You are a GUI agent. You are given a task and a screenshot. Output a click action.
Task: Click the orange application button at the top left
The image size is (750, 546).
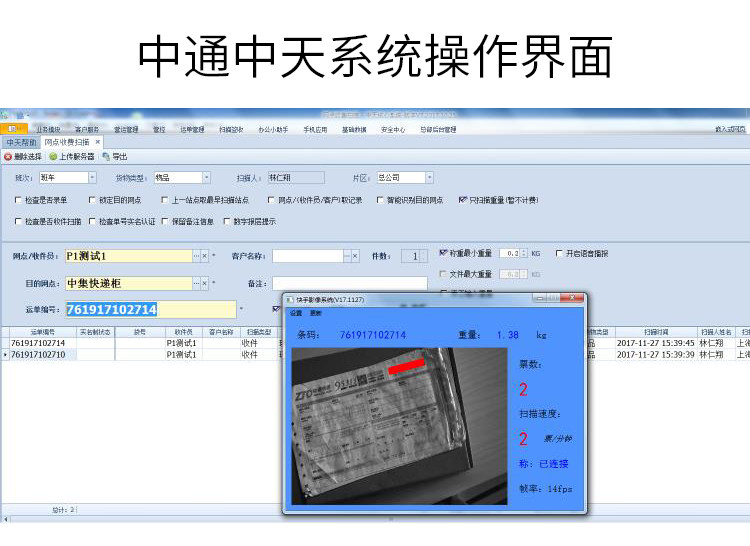tap(14, 129)
